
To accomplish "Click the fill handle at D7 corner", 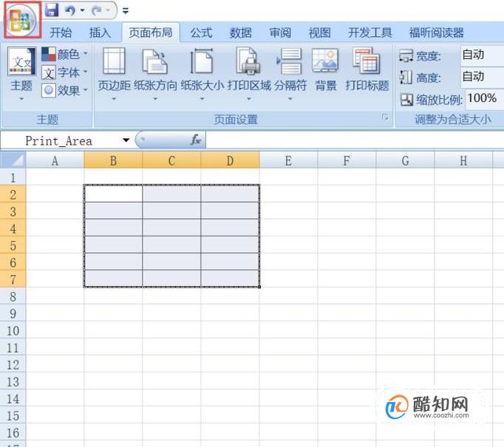I will 259,287.
